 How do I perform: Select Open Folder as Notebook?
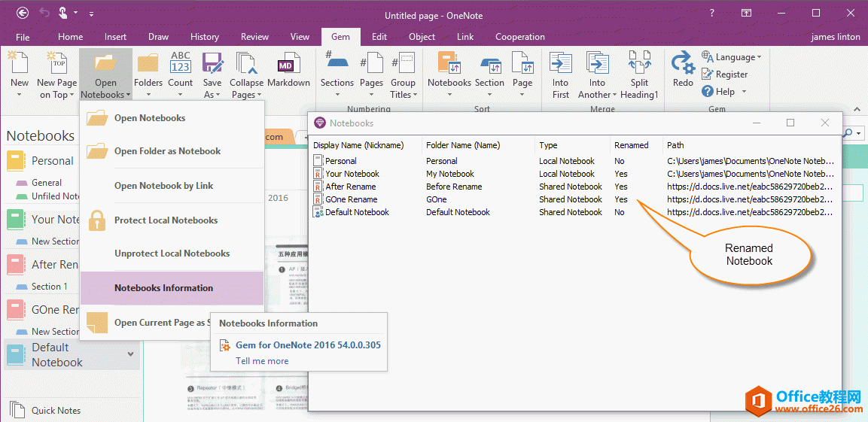coord(172,151)
